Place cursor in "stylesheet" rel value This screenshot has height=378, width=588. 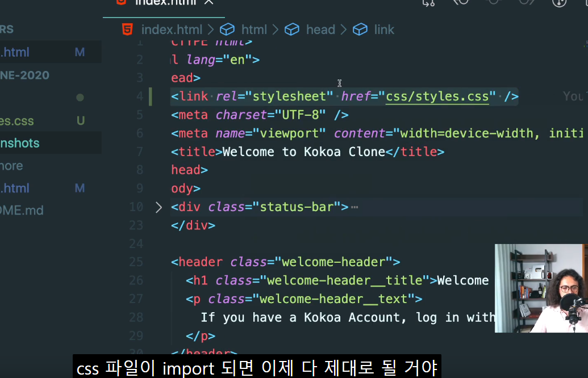(289, 96)
